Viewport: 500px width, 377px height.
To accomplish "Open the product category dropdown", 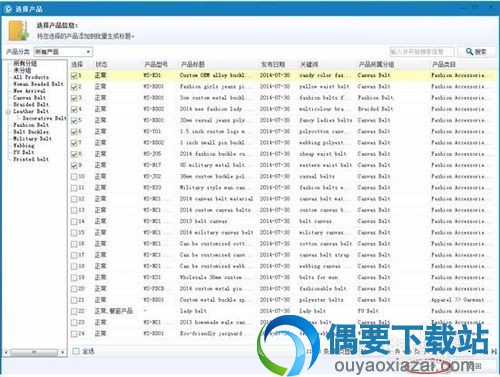I will coord(63,52).
